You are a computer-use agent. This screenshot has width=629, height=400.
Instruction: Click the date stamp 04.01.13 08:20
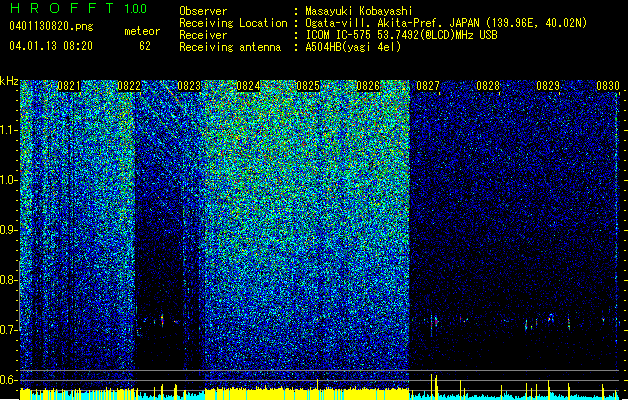click(51, 46)
